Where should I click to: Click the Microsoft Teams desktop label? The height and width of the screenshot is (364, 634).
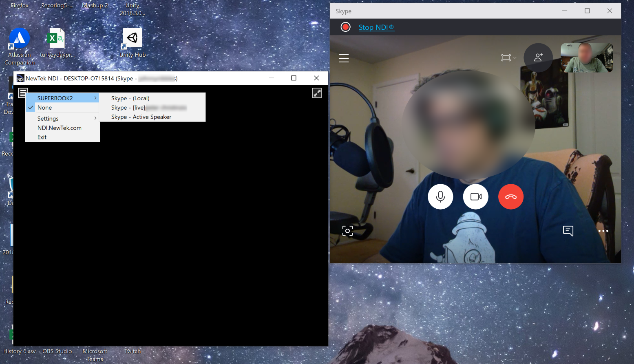pyautogui.click(x=95, y=355)
